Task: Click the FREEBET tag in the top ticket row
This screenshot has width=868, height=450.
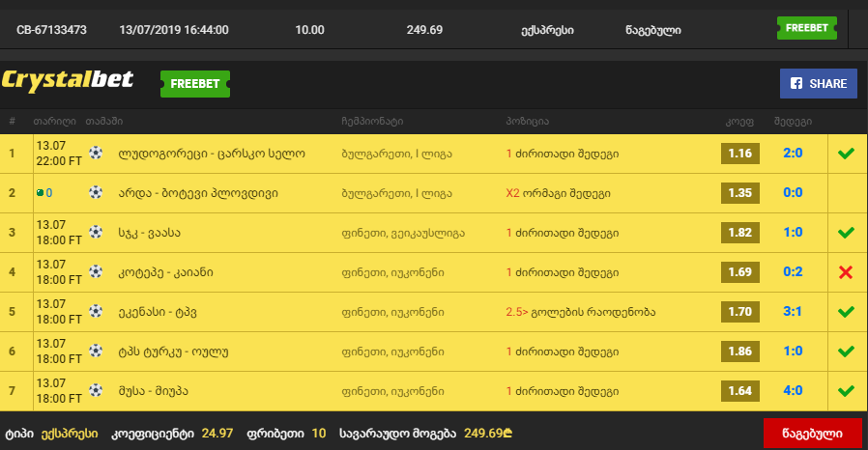Action: (x=806, y=28)
